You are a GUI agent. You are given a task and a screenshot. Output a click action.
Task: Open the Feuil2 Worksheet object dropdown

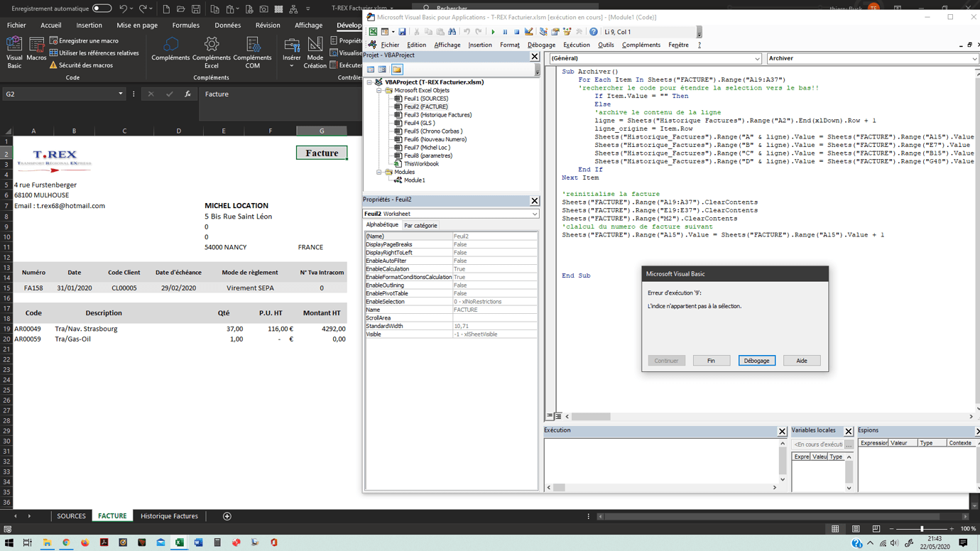534,214
